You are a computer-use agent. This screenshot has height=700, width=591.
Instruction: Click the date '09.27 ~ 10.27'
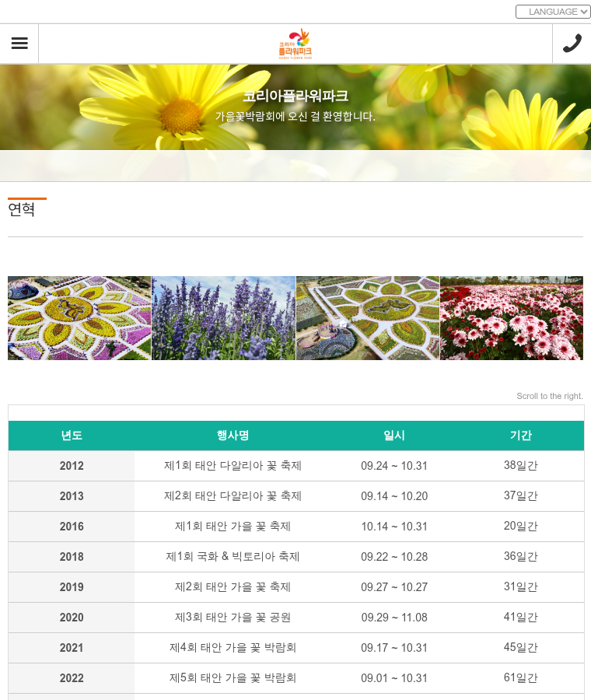(x=394, y=587)
